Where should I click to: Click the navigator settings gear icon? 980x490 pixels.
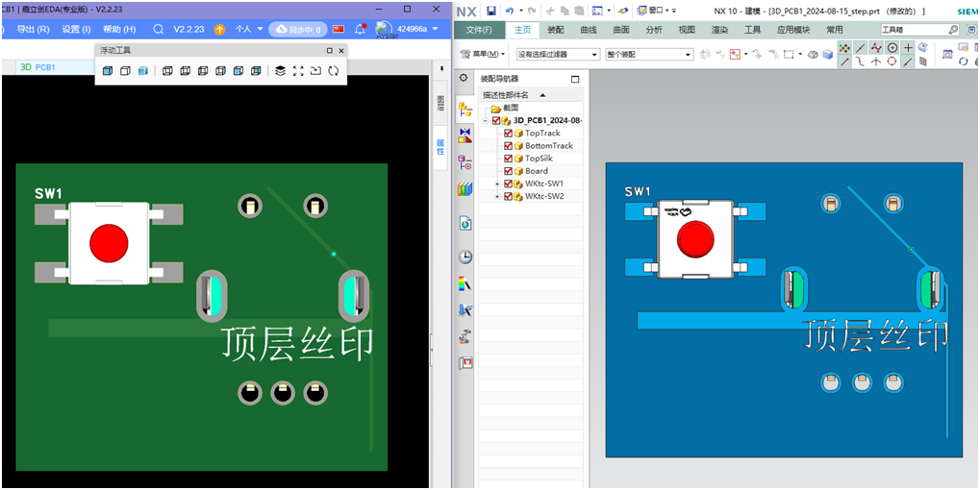[464, 79]
